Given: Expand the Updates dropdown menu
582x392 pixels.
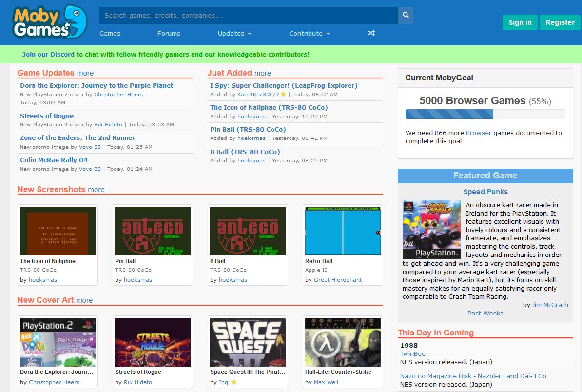Looking at the screenshot, I should [234, 33].
